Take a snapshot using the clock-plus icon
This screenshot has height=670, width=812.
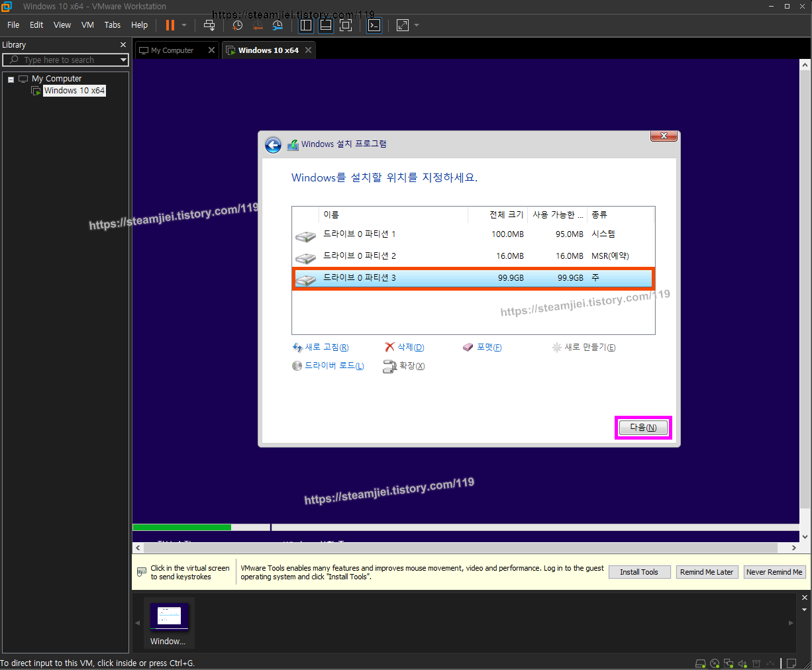coord(237,25)
